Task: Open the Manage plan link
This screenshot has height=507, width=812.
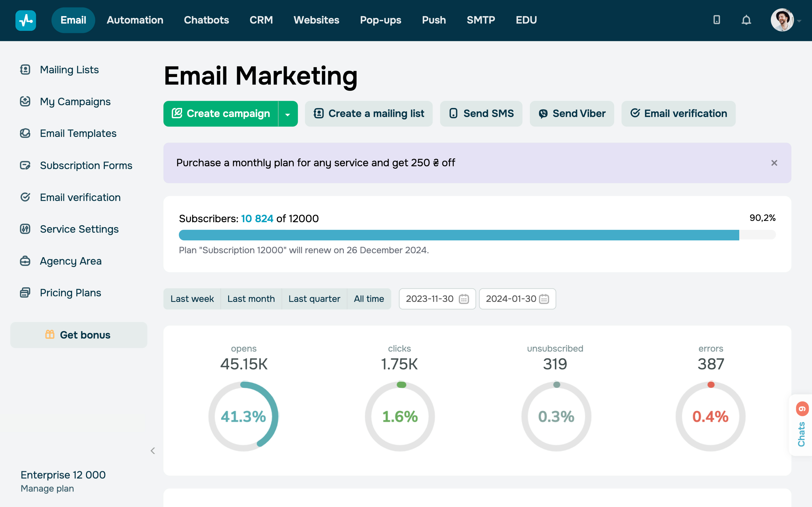Action: (x=47, y=489)
